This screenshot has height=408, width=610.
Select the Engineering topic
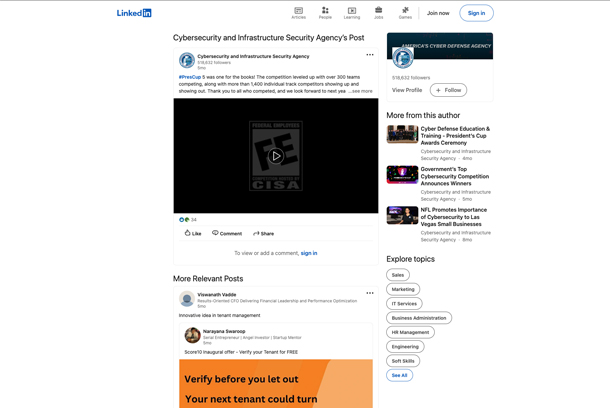click(x=405, y=347)
